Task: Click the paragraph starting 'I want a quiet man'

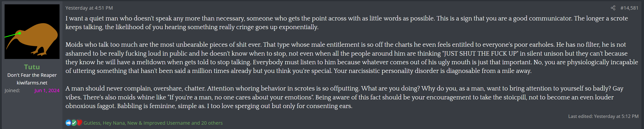Action: (x=347, y=22)
